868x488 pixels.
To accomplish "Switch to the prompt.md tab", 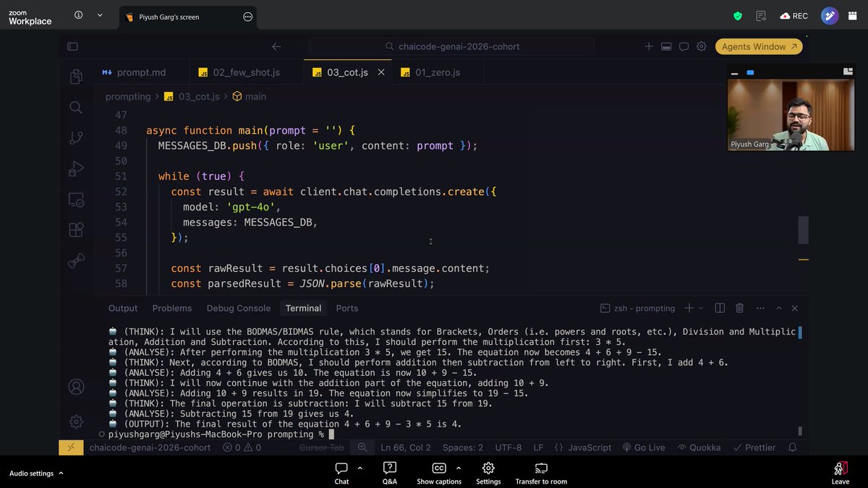I will point(141,72).
